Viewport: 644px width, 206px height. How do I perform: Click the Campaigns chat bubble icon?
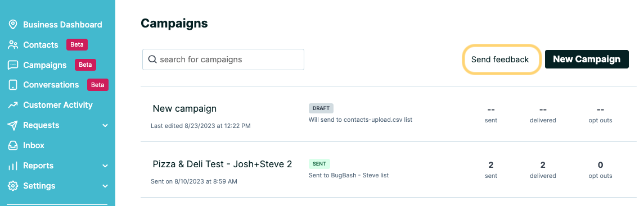[x=13, y=65]
